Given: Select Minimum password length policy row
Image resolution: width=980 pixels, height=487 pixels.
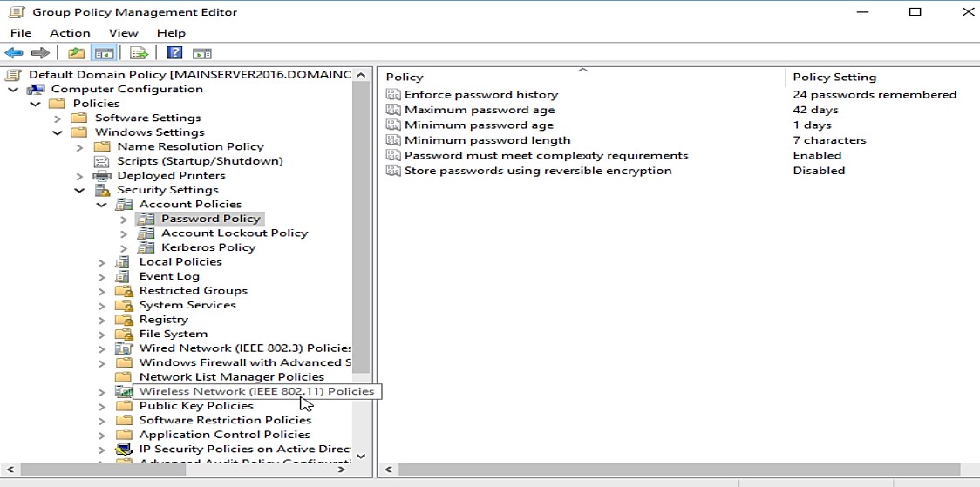Looking at the screenshot, I should click(x=487, y=140).
